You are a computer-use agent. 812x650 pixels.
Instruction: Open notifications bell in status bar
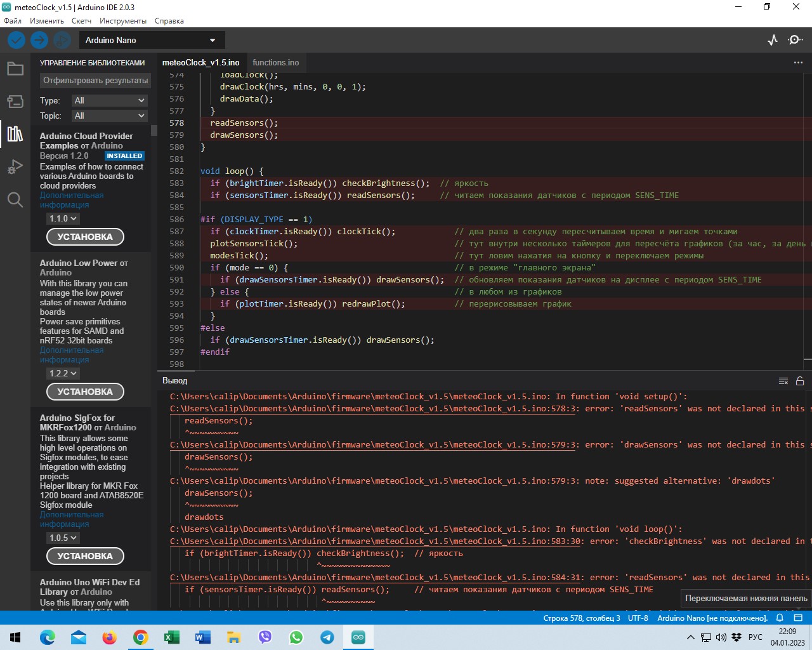[x=780, y=618]
